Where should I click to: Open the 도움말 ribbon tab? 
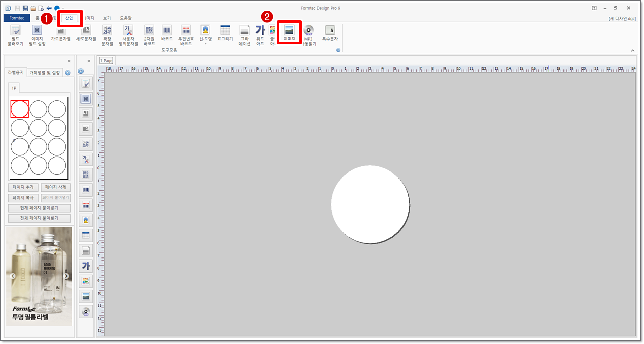point(126,18)
